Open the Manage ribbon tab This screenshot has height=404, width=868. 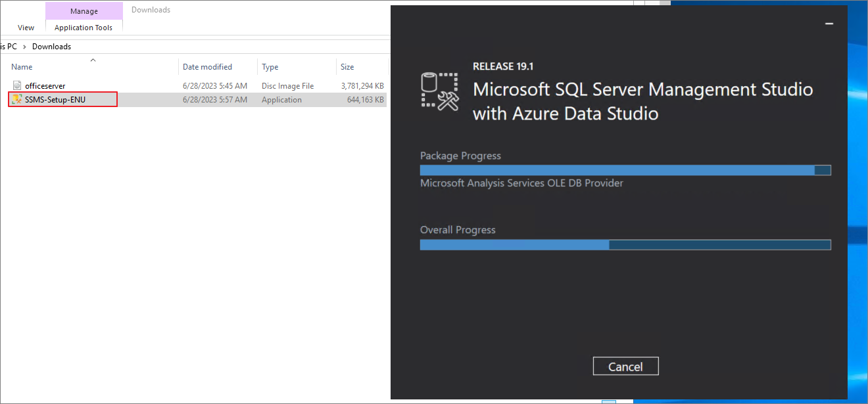click(x=84, y=11)
